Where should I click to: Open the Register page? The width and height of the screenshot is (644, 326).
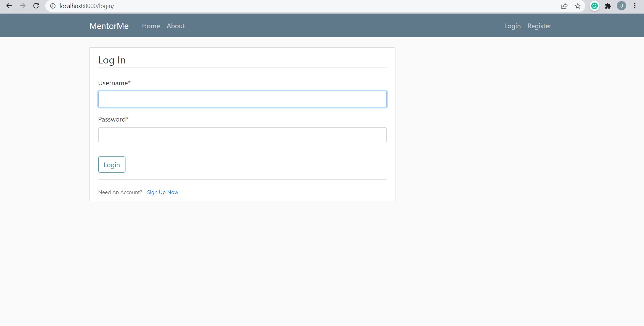pos(539,26)
